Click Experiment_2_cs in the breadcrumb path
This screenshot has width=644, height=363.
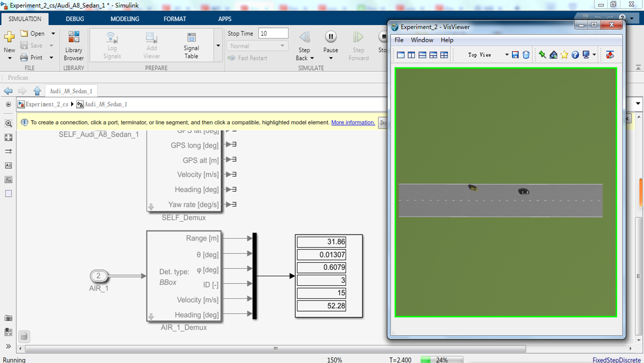pos(47,104)
